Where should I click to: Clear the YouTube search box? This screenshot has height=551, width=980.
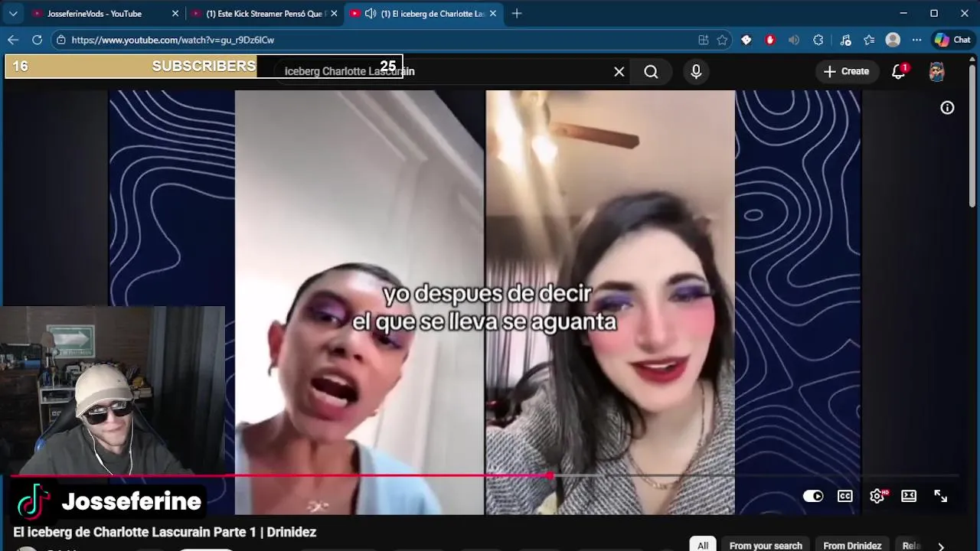619,71
